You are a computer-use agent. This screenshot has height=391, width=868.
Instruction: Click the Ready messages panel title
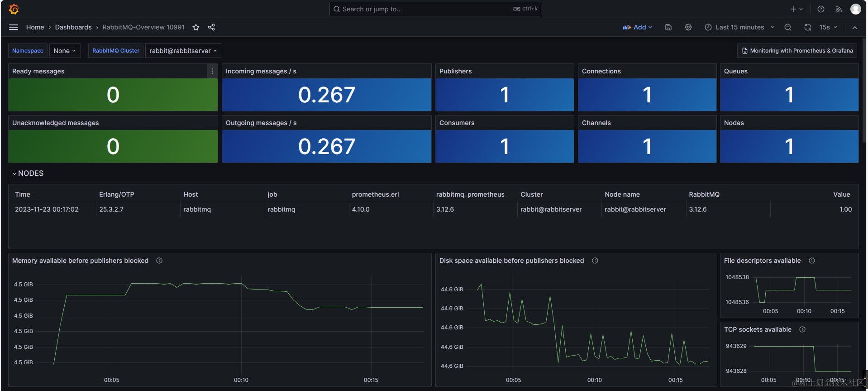coord(38,71)
